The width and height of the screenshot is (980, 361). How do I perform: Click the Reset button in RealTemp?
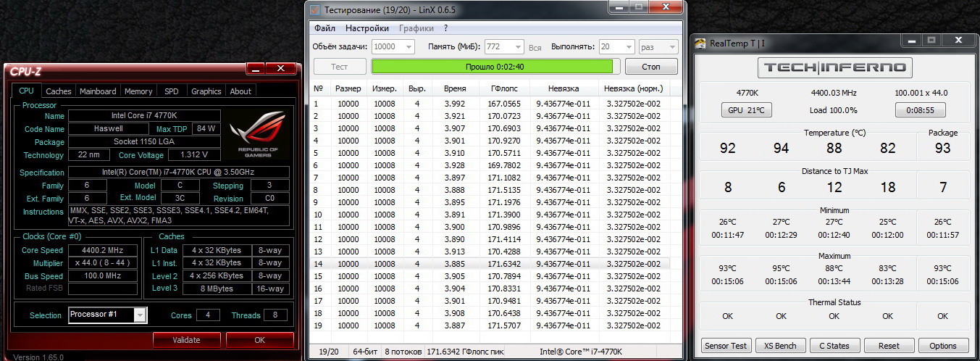point(889,346)
